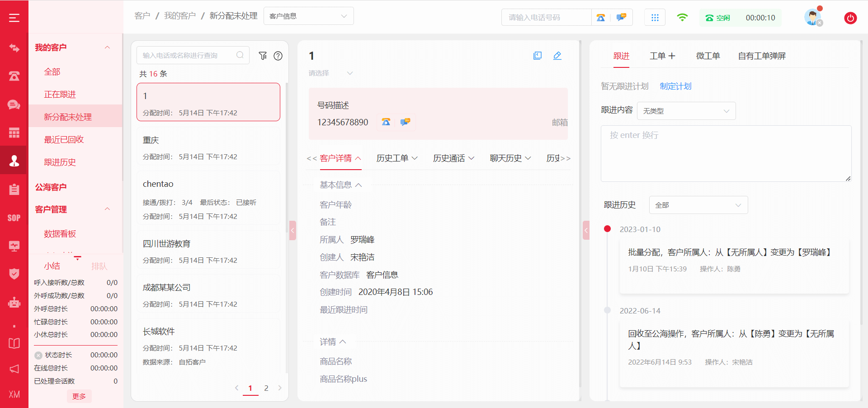Open the apps grid icon in header
The width and height of the screenshot is (868, 408).
655,18
